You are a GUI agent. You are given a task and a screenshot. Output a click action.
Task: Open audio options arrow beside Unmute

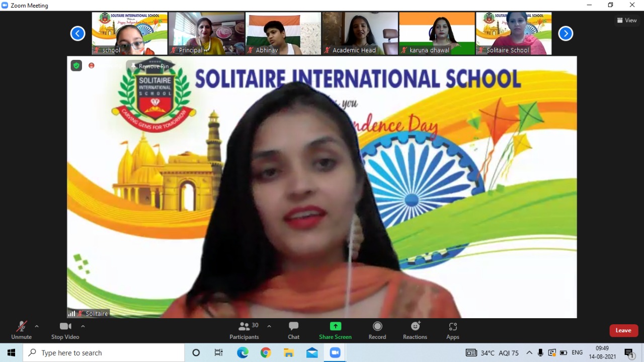(x=37, y=326)
